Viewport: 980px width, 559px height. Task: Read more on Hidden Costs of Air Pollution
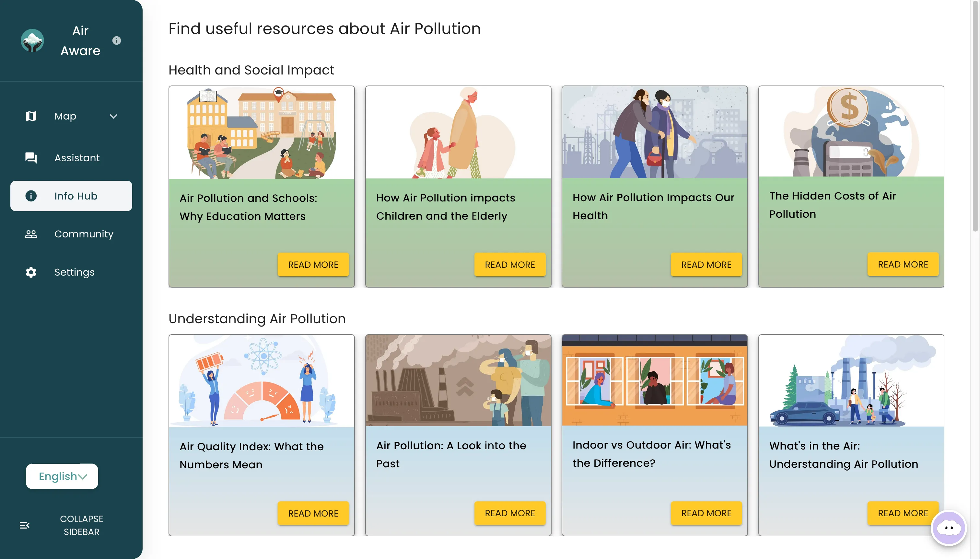903,264
